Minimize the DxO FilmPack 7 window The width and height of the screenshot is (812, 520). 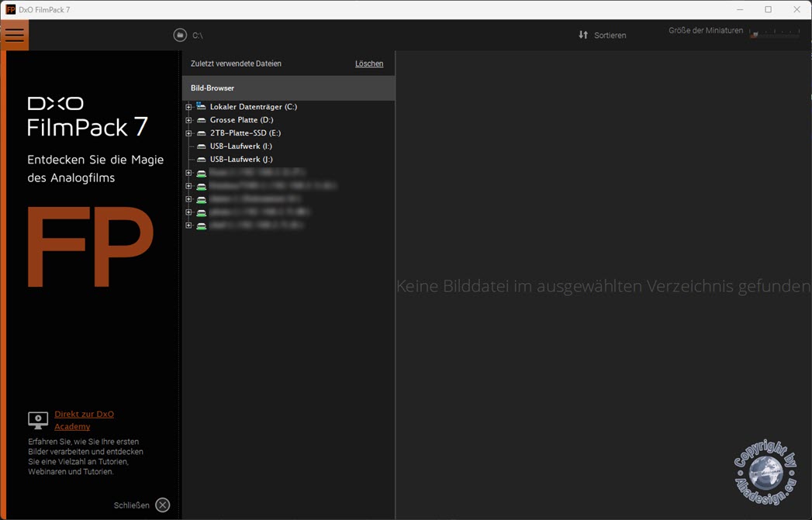pos(741,9)
